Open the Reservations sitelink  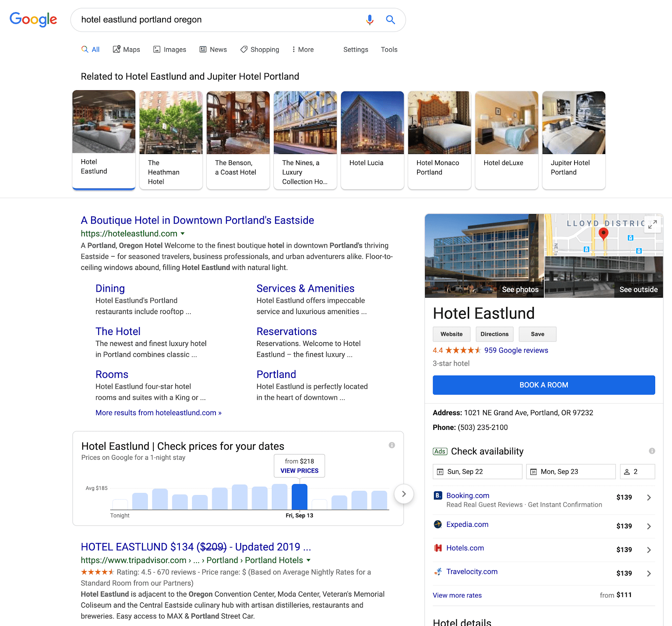[x=286, y=331]
